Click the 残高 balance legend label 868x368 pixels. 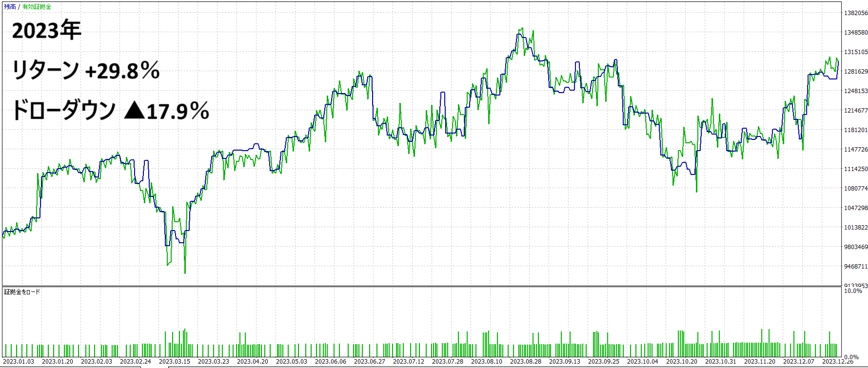tap(10, 7)
